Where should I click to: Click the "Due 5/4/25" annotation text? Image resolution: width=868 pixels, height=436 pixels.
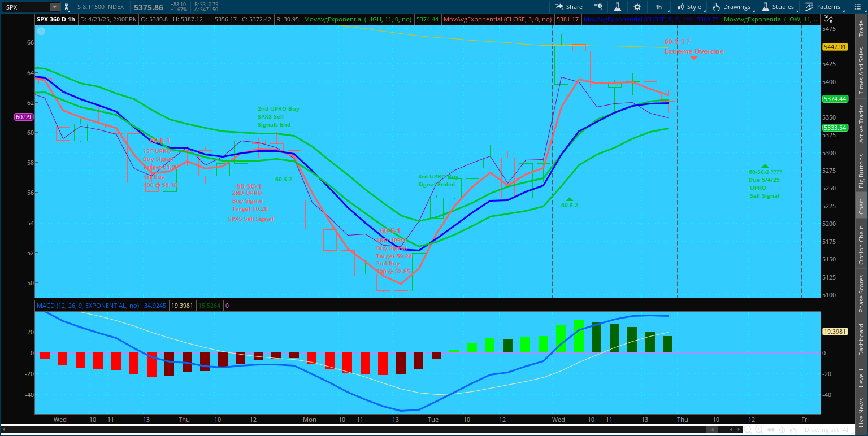point(764,180)
